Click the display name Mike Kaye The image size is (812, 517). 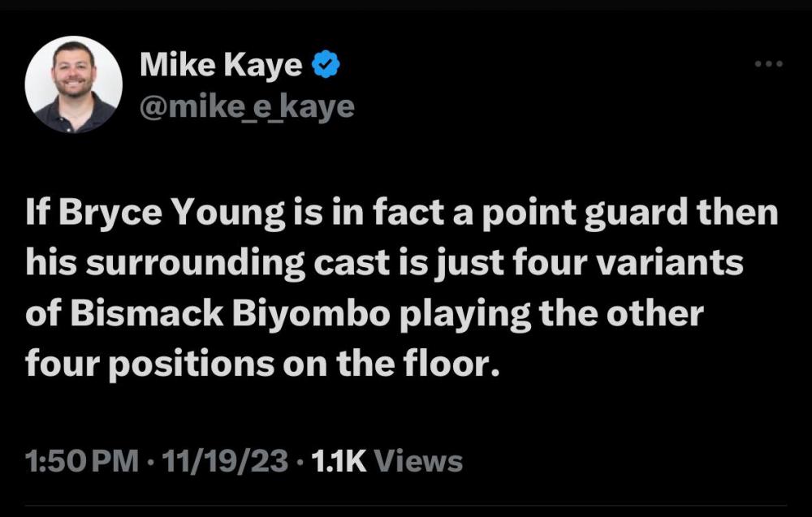click(221, 65)
